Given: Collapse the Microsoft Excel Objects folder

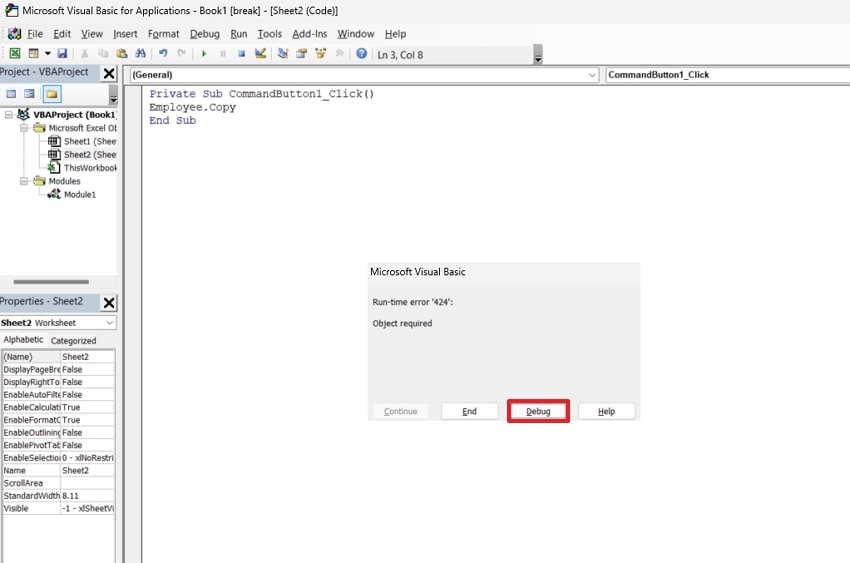Looking at the screenshot, I should pos(24,128).
